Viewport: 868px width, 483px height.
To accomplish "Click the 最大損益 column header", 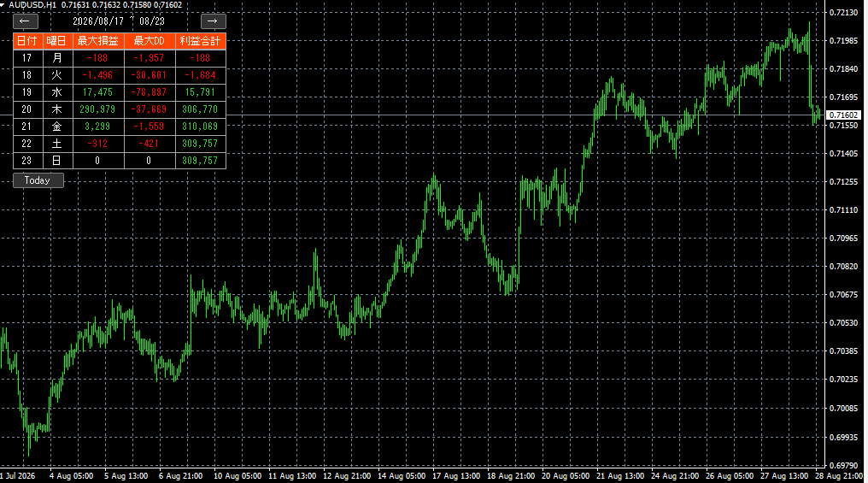I will 98,41.
